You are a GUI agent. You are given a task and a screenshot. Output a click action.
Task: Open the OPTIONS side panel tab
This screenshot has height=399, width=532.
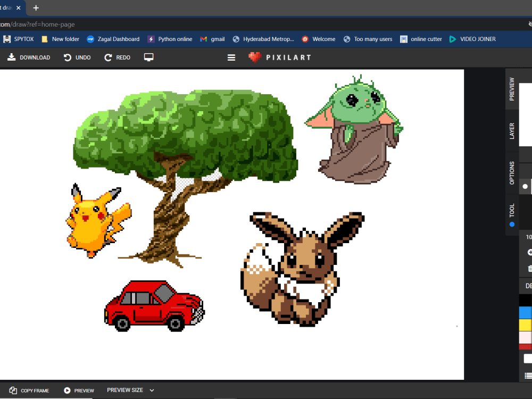click(x=512, y=173)
